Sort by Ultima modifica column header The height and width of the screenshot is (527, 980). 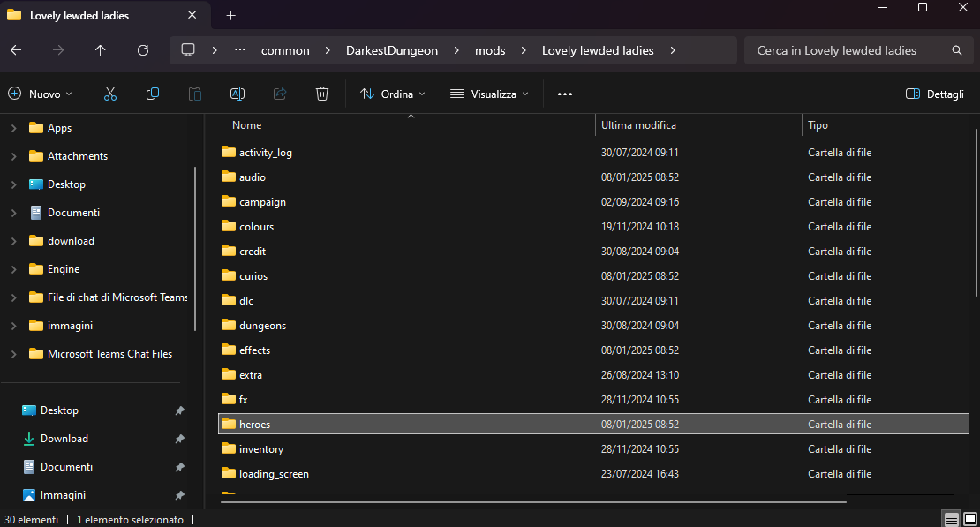(x=638, y=125)
